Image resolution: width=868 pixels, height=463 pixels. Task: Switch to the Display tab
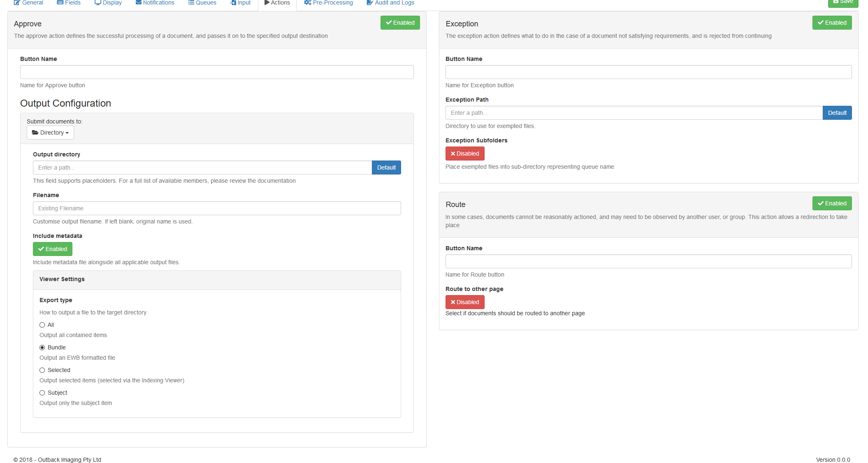pyautogui.click(x=108, y=3)
